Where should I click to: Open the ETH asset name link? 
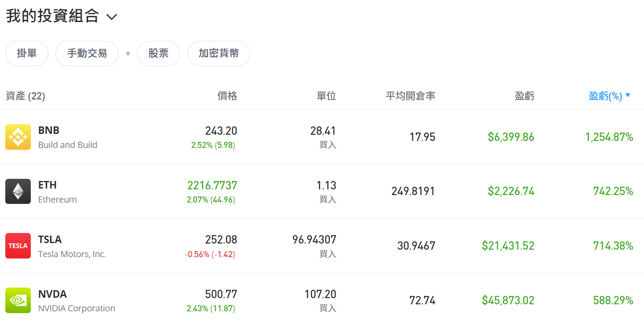coord(48,185)
